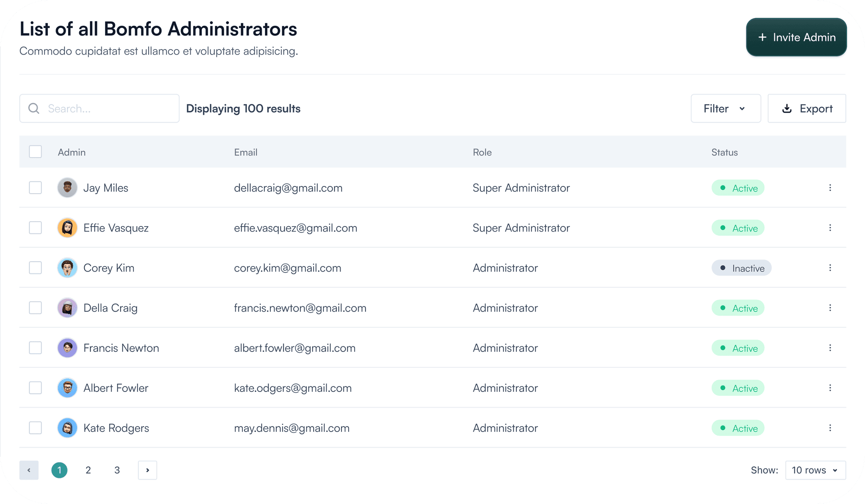Click the Active status badge for Jay Miles

[x=738, y=188]
